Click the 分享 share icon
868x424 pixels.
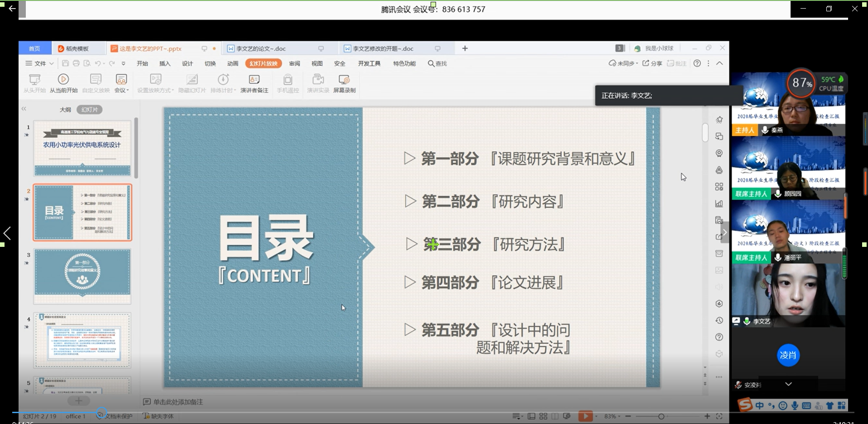pyautogui.click(x=646, y=63)
